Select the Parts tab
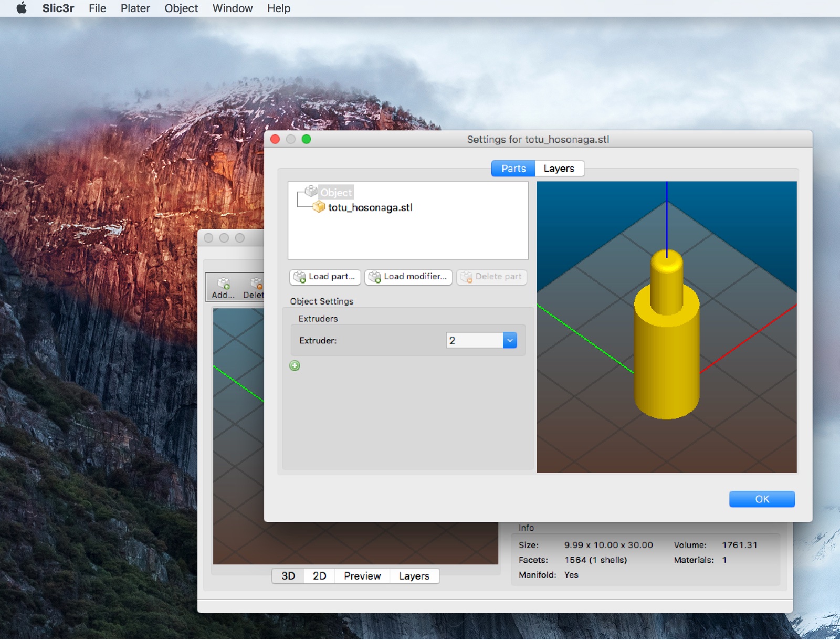Viewport: 840px width, 640px height. [x=513, y=169]
